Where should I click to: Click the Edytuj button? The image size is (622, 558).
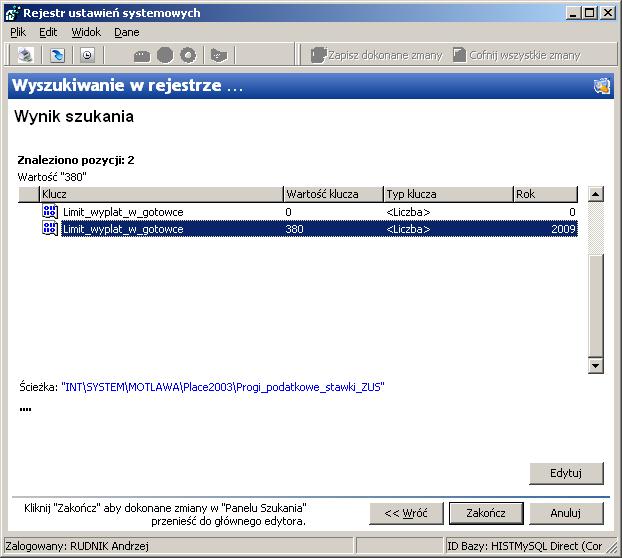pos(566,473)
